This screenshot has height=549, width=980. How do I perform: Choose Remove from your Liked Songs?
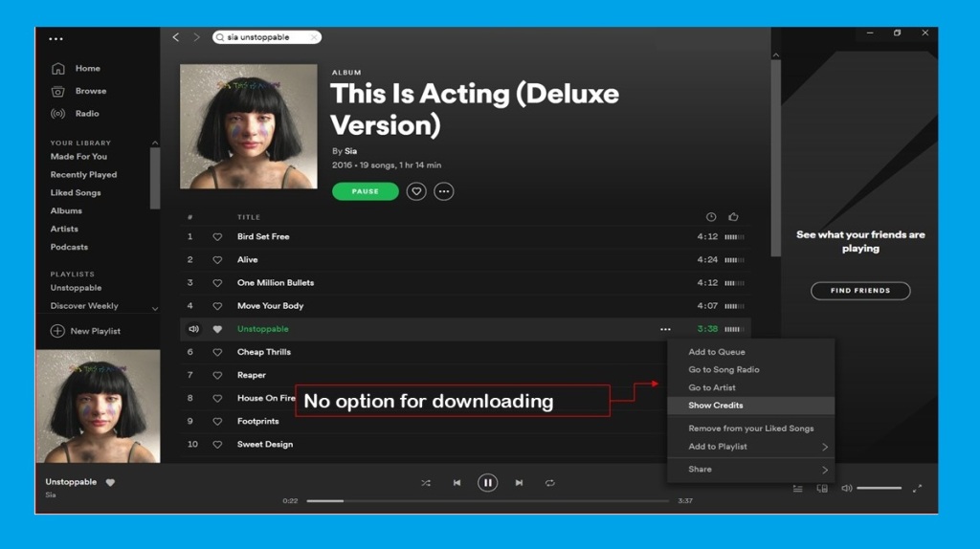(x=750, y=428)
